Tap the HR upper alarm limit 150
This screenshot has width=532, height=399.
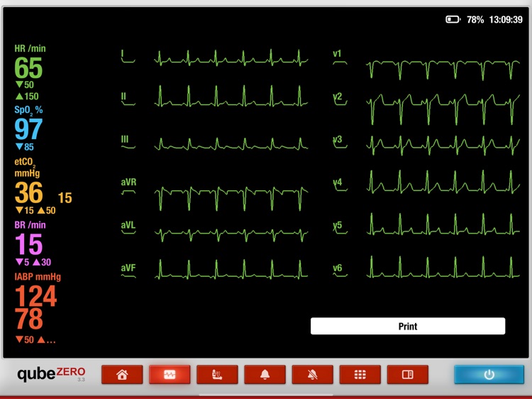27,97
